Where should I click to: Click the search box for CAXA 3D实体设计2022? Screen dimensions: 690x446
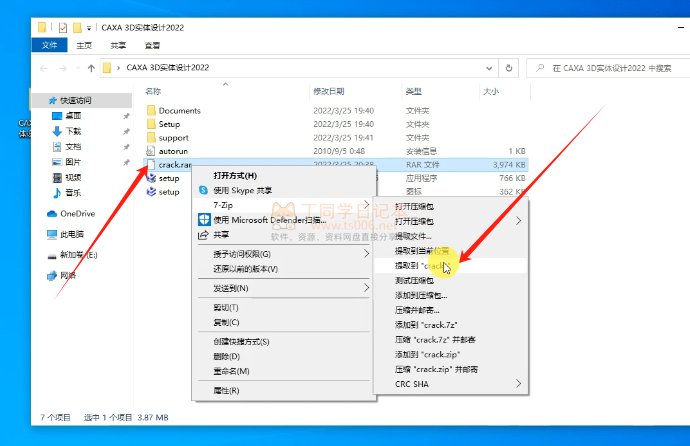coord(608,68)
